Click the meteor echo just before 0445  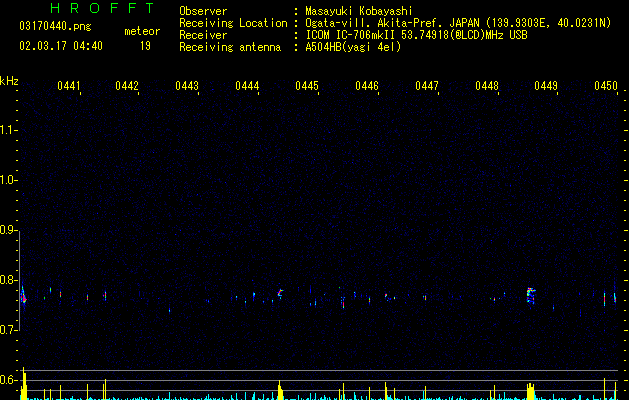tap(280, 293)
